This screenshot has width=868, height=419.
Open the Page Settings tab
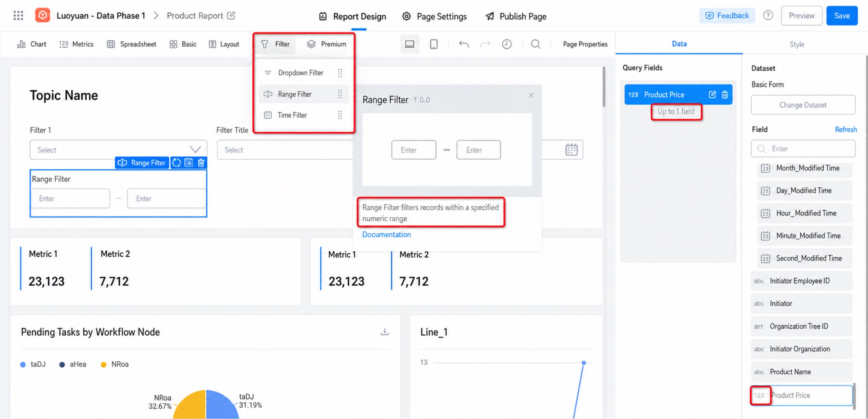[434, 16]
